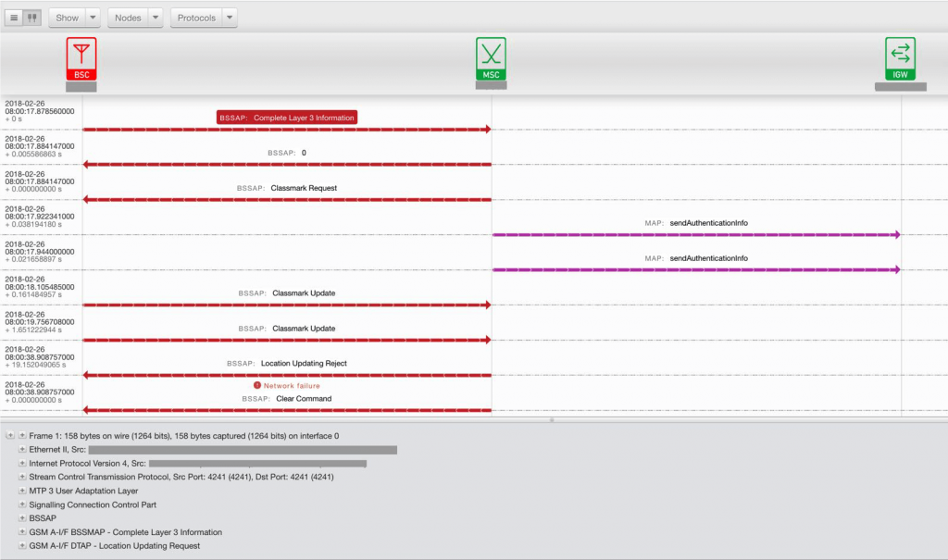Screen dimensions: 948x560
Task: Click the pane splitter handle above details
Action: coord(552,419)
